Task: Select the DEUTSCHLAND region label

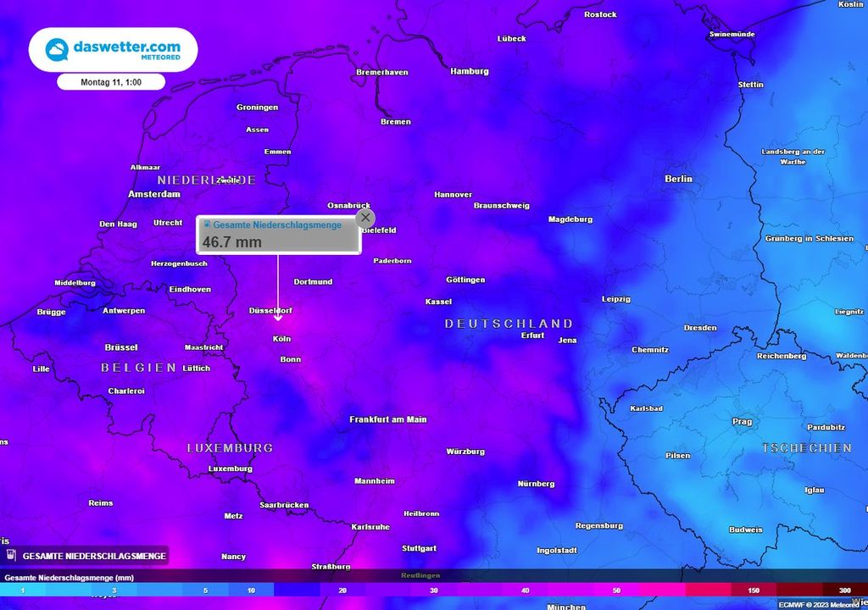Action: 506,323
